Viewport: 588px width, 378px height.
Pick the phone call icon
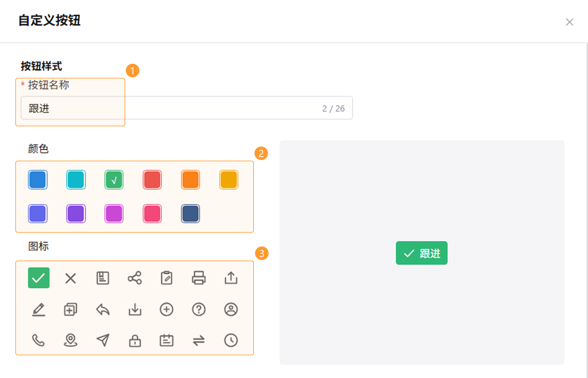38,340
